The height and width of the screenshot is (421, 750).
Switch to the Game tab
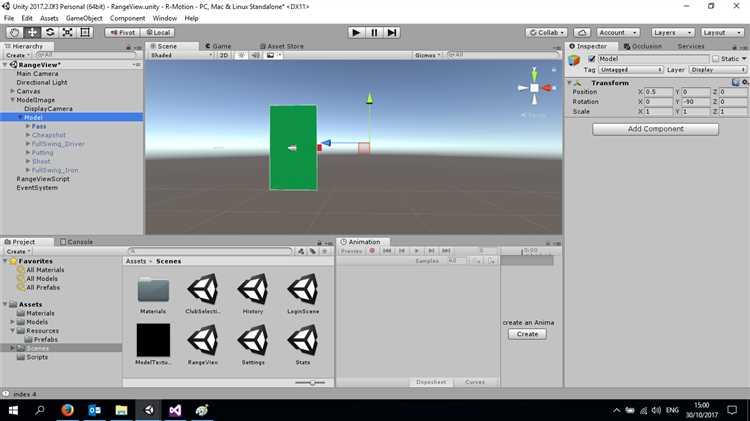point(218,46)
